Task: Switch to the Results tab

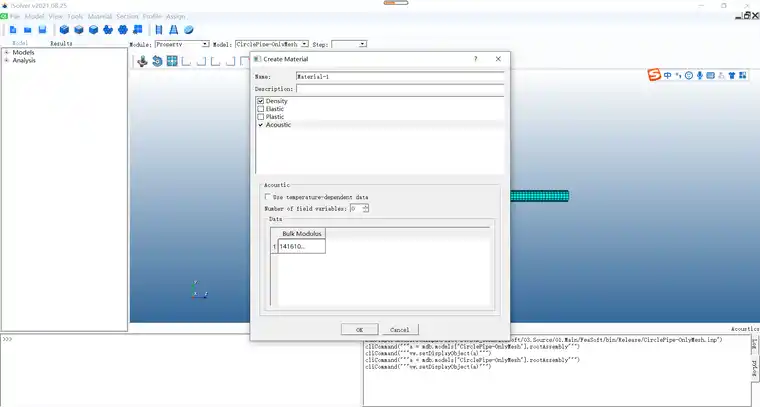Action: (x=61, y=43)
